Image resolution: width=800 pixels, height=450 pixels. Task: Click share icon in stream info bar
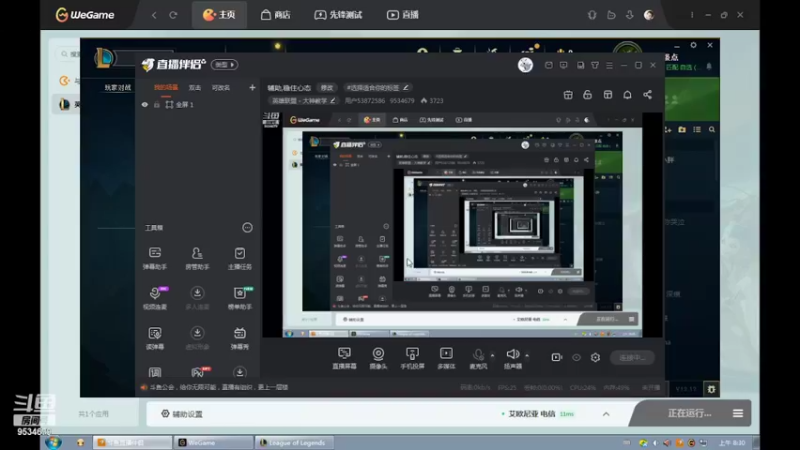pos(647,95)
